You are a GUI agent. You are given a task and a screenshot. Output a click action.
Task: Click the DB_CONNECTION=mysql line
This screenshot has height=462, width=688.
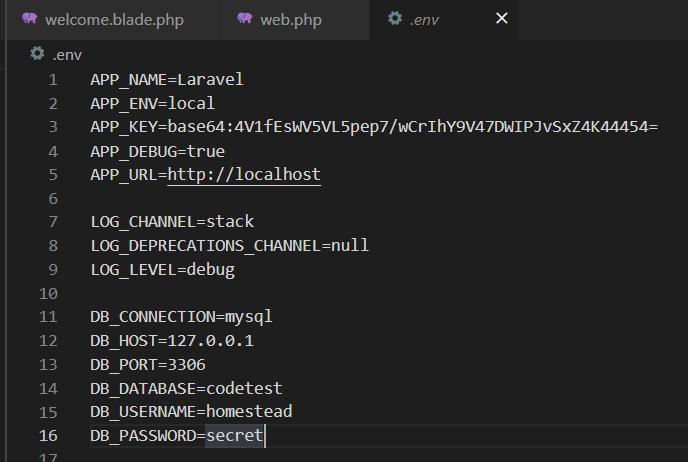(x=181, y=317)
